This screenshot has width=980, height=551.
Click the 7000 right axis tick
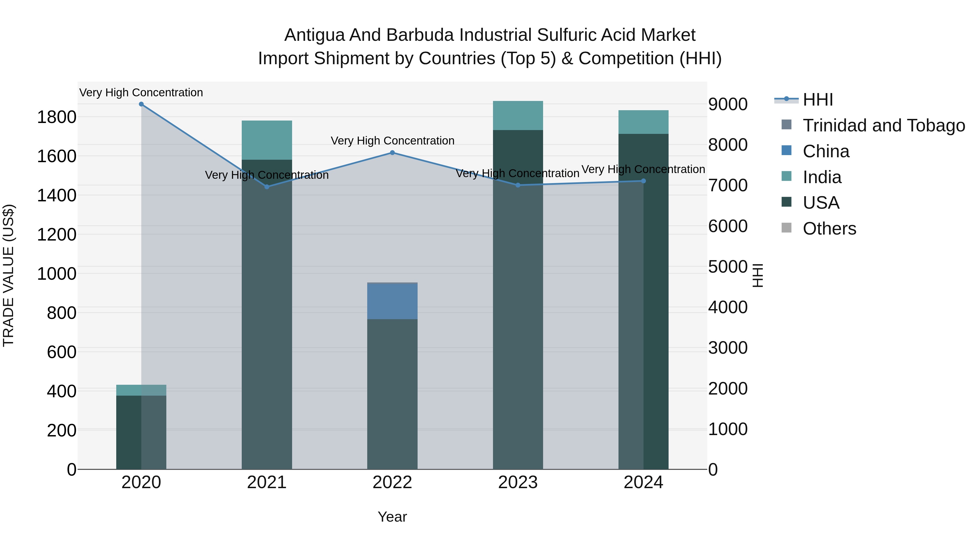point(728,186)
